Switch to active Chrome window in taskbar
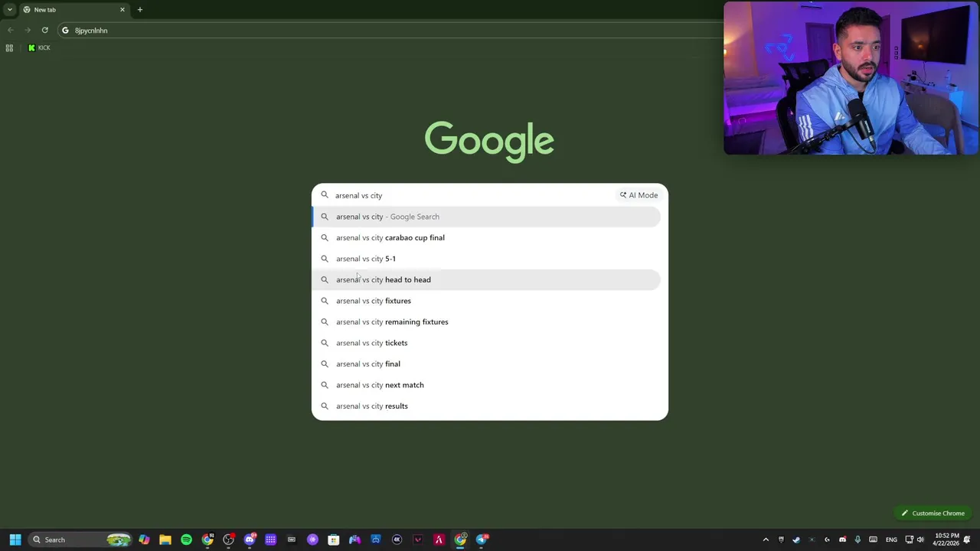Screen dimensions: 980x551 [460, 540]
